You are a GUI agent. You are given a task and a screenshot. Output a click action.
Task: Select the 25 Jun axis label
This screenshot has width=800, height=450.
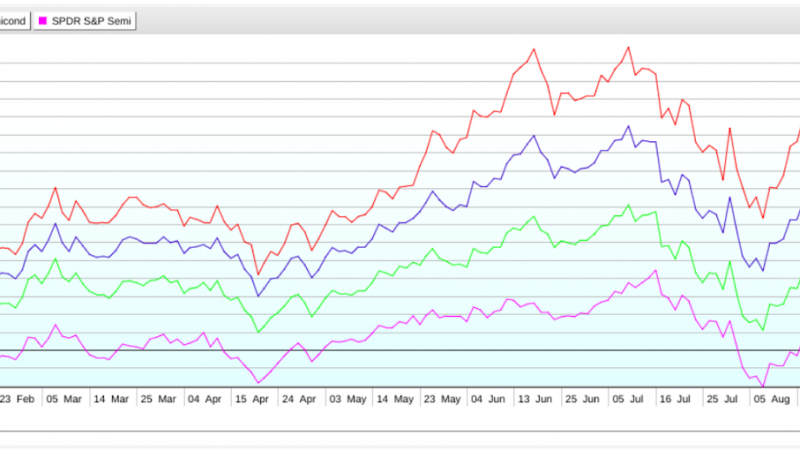tap(582, 399)
